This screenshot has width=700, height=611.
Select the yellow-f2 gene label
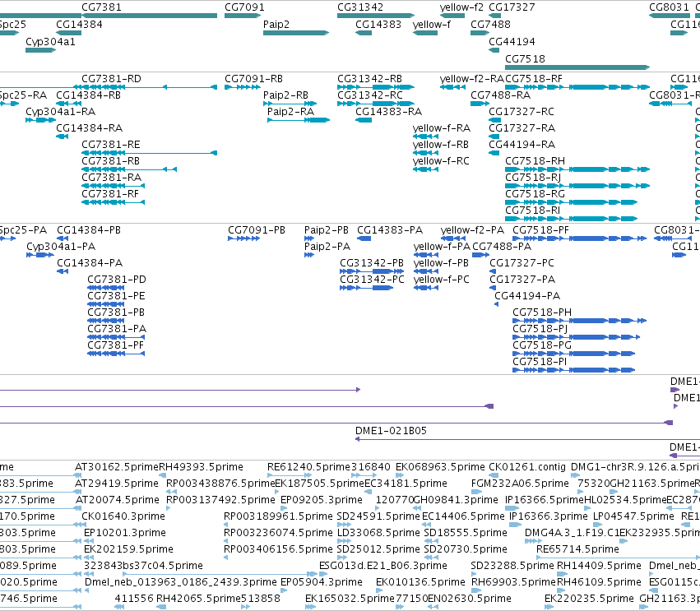(x=461, y=7)
